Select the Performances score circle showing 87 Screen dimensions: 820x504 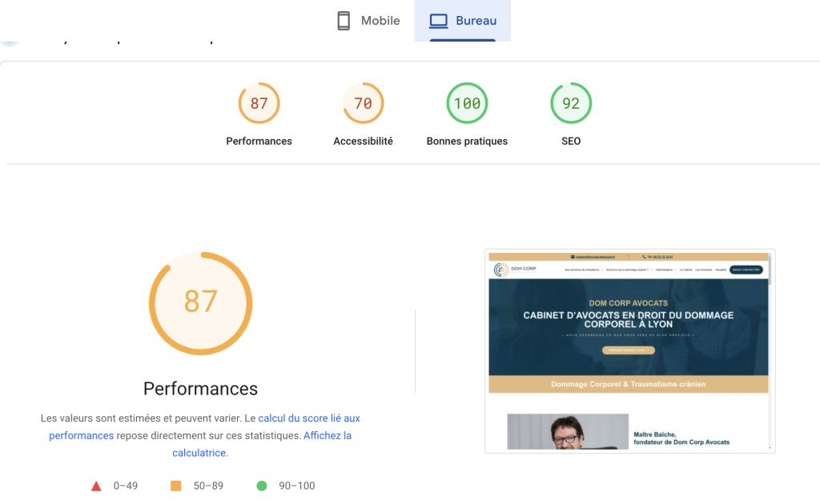[x=259, y=103]
